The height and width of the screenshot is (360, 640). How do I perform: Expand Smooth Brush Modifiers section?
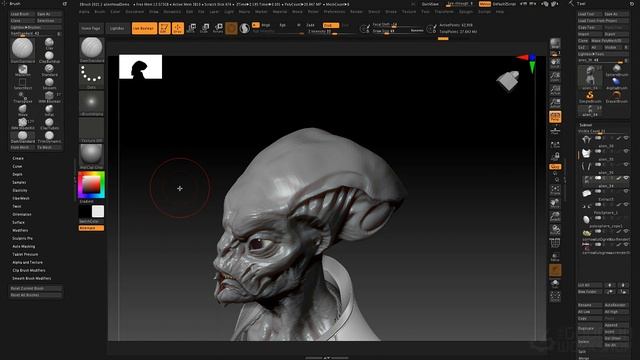point(32,278)
